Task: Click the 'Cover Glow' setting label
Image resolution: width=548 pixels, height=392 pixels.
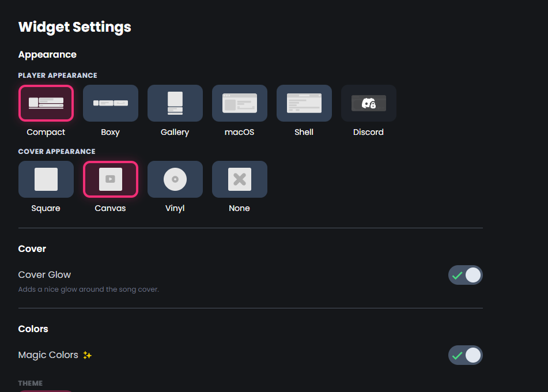Action: (44, 274)
